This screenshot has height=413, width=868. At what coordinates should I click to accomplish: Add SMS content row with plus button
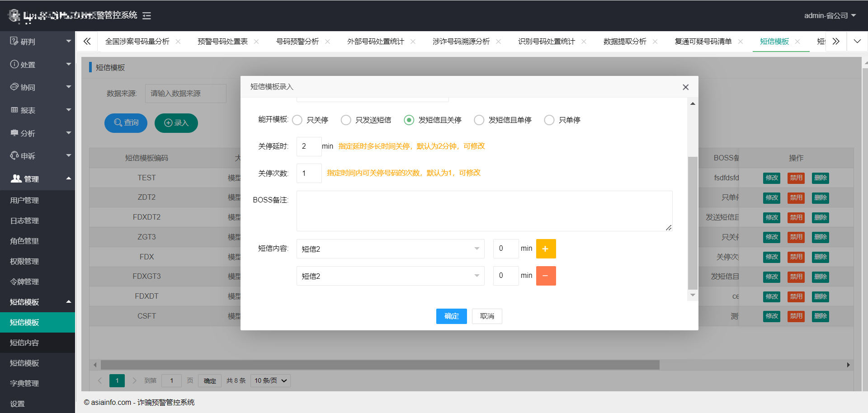tap(546, 249)
